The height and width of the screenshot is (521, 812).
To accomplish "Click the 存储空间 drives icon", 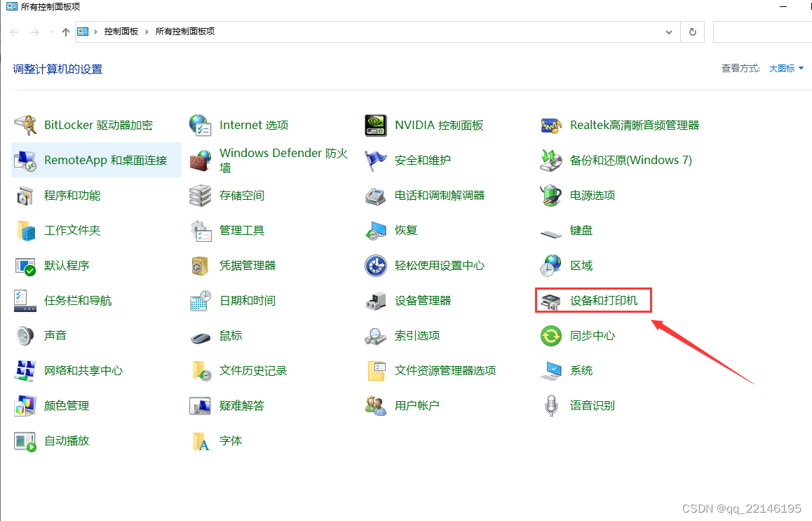I will tap(201, 196).
